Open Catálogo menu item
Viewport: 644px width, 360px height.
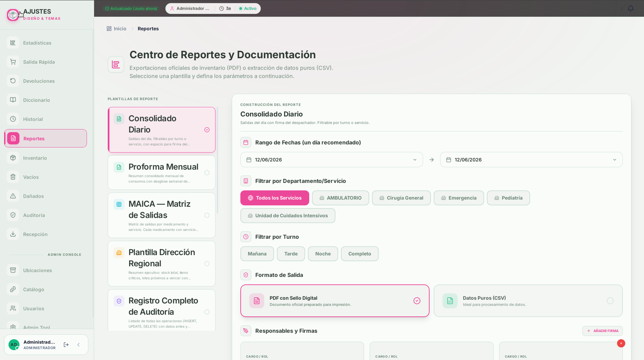pos(45,289)
